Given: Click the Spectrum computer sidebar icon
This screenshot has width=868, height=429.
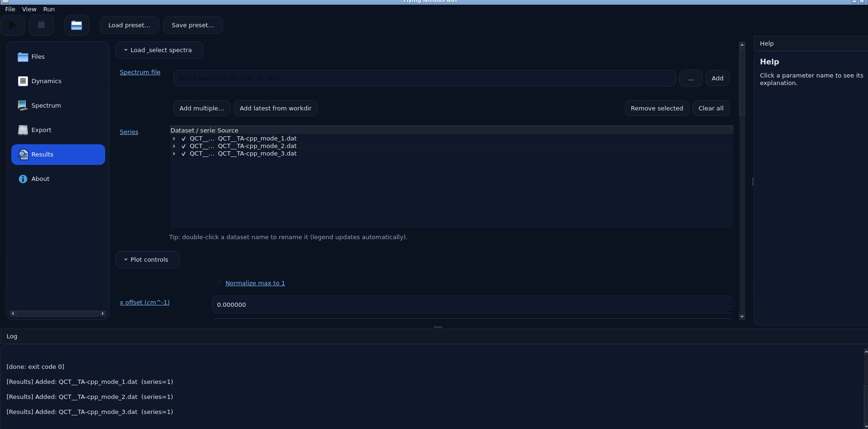Looking at the screenshot, I should click(x=23, y=106).
